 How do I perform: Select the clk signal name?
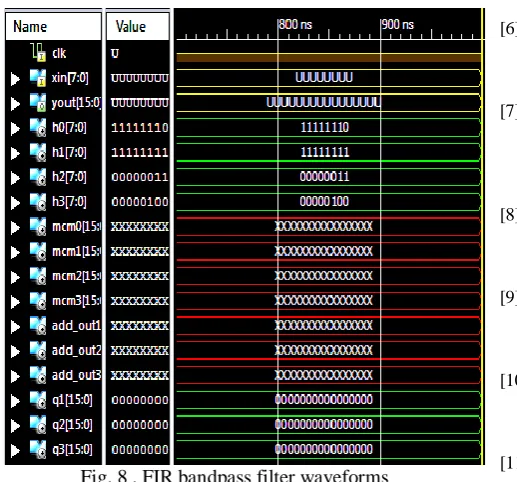[x=59, y=53]
